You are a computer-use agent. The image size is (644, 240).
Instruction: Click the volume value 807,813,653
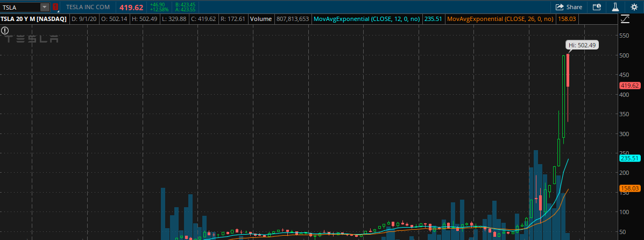293,19
